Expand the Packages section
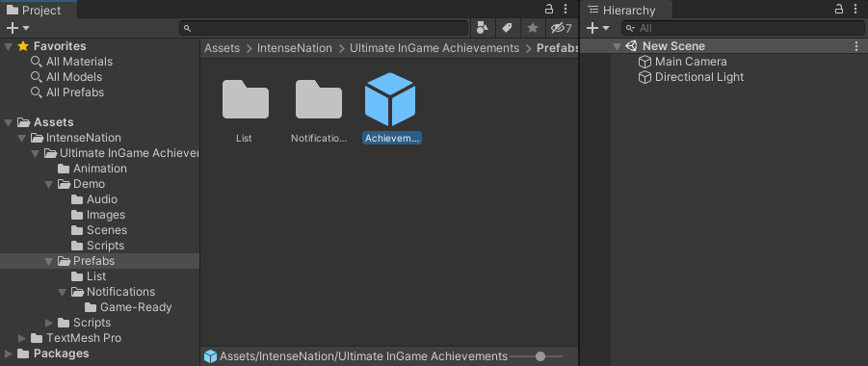This screenshot has width=868, height=366. click(8, 353)
